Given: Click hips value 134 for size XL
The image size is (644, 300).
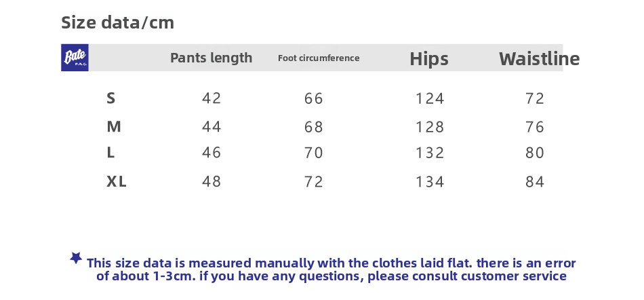Looking at the screenshot, I should (x=430, y=182).
